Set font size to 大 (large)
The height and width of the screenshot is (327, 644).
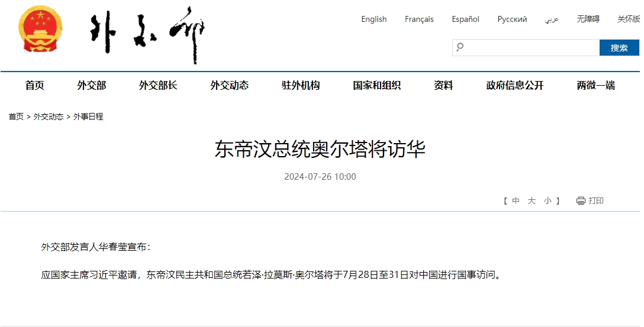click(x=532, y=200)
